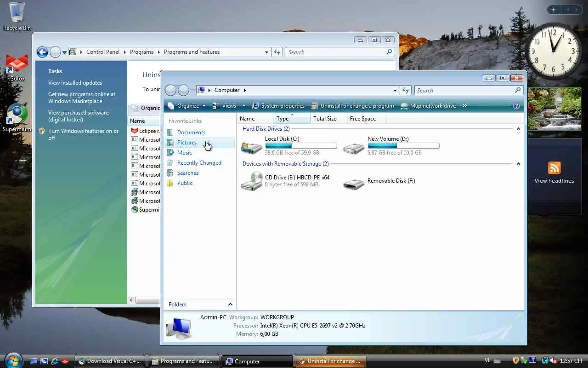Collapse Devices with Removable Storage group
Image resolution: width=588 pixels, height=368 pixels.
pos(518,164)
